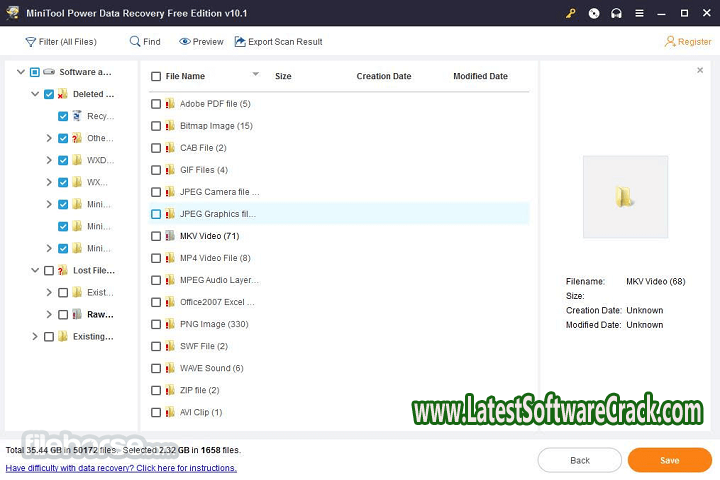Tick the MKV Video (71) checkbox
Screen dimensions: 720x480
[155, 236]
